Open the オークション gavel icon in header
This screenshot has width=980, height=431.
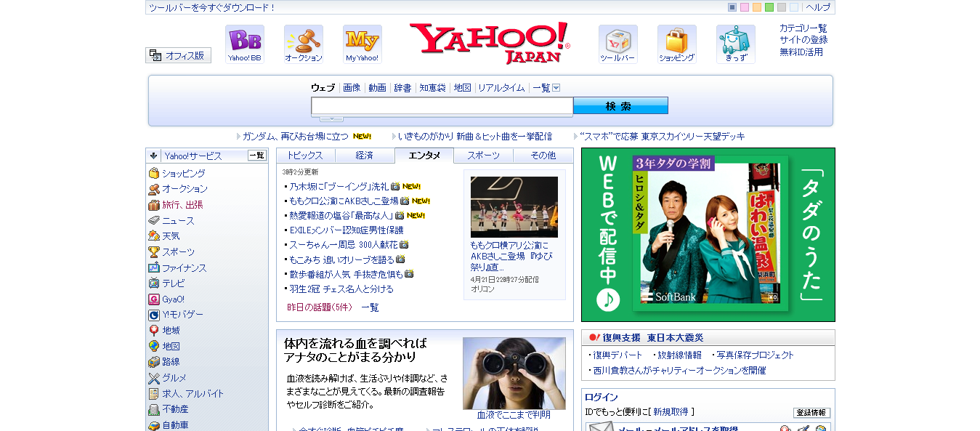(304, 44)
